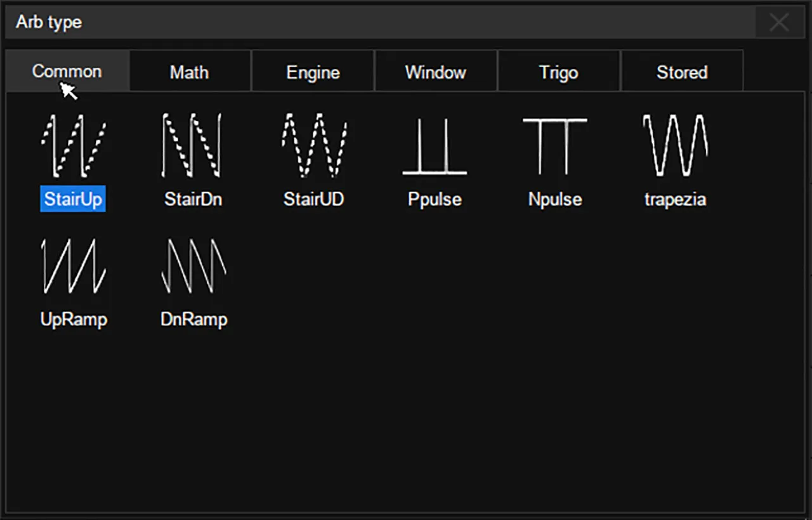Select the DnRamp waveform icon

point(193,266)
